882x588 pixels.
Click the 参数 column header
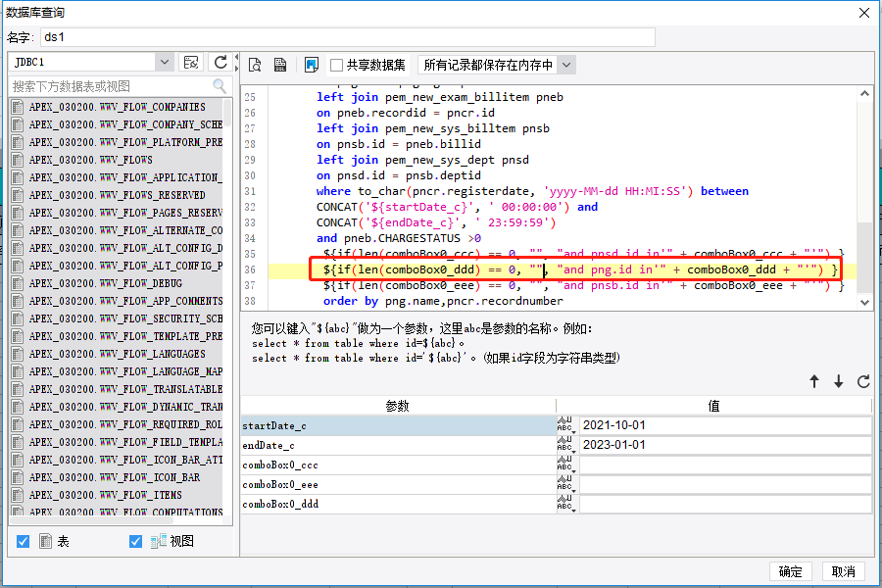(x=398, y=406)
